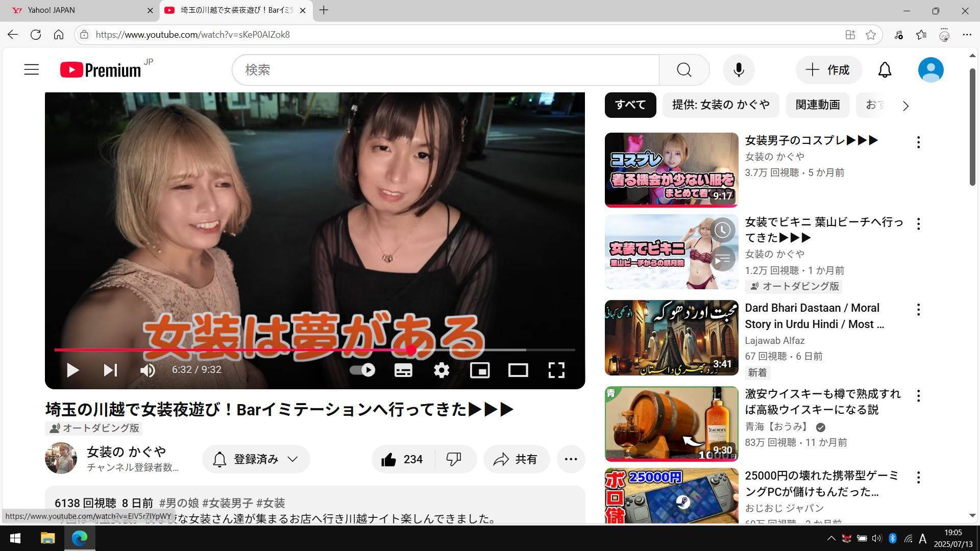980x551 pixels.
Task: Toggle subtitles captions button
Action: [403, 370]
